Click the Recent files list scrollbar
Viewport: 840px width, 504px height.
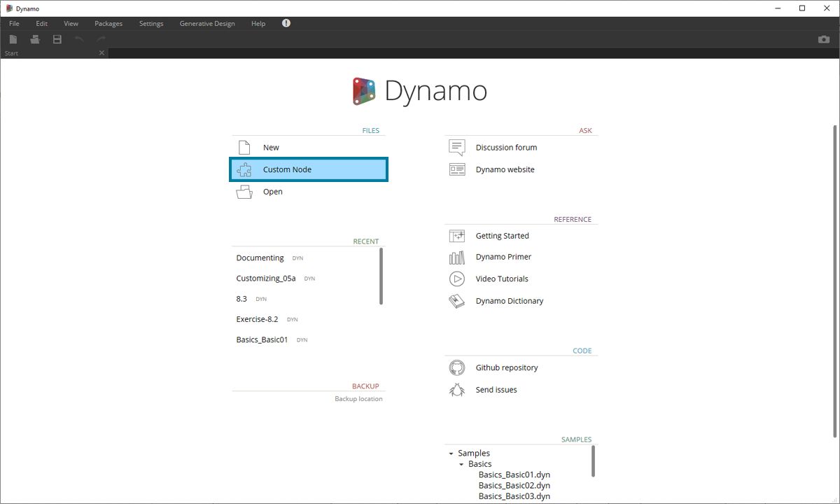(x=381, y=276)
